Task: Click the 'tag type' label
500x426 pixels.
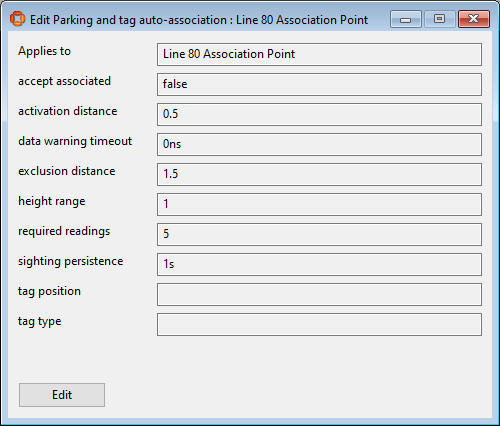Action: pyautogui.click(x=40, y=321)
